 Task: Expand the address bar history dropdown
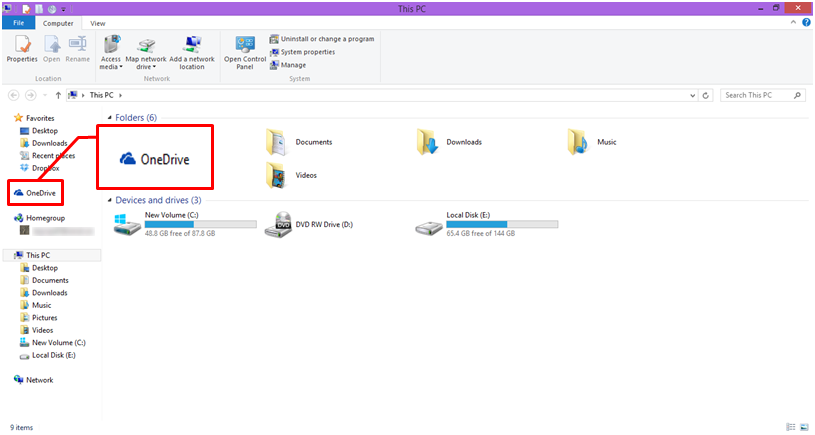click(692, 96)
